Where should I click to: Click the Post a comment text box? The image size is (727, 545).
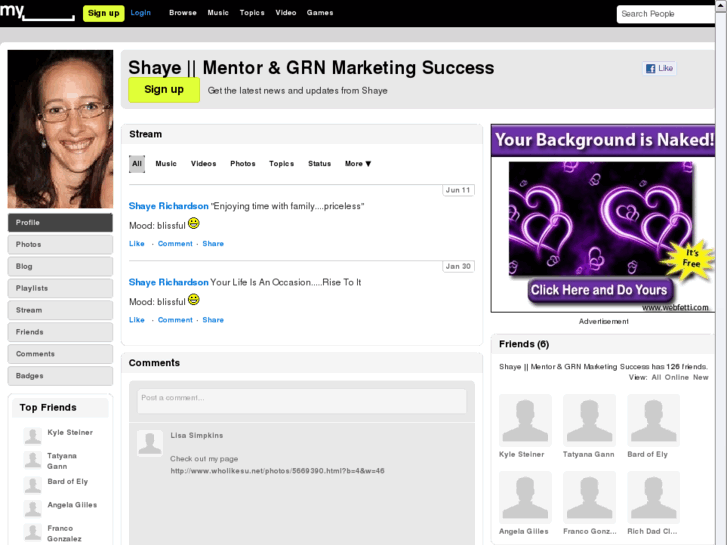coord(301,401)
